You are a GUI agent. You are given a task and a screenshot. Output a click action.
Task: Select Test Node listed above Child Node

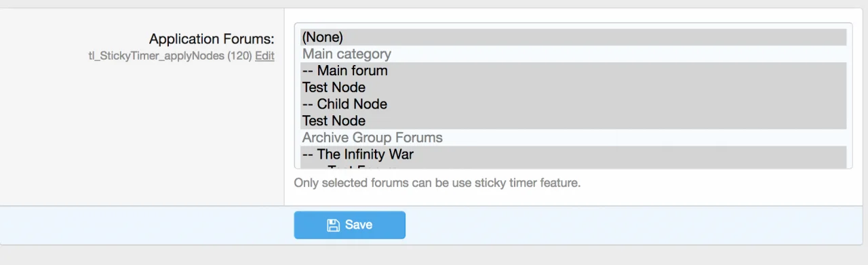tap(574, 87)
